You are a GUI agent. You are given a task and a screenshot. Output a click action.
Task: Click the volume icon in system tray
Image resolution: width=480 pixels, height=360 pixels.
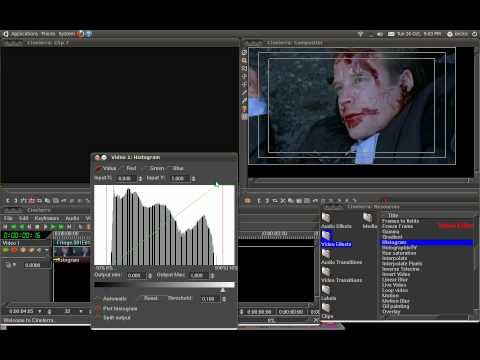click(380, 34)
